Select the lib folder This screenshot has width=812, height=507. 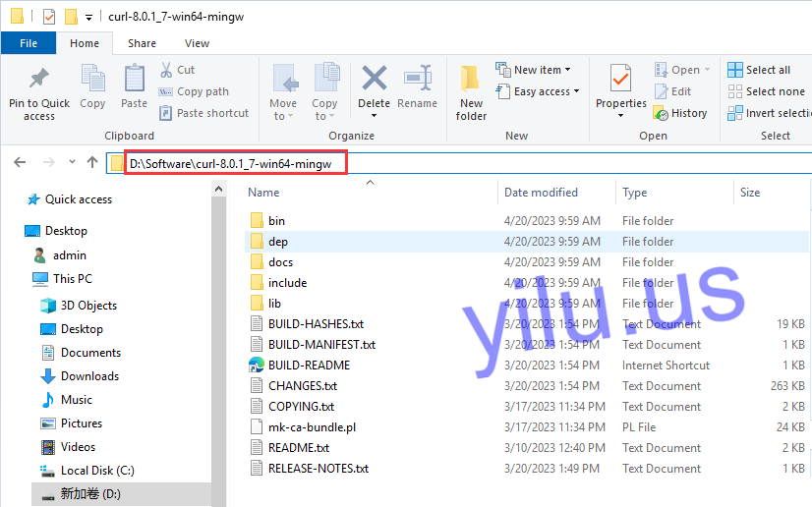(x=526, y=304)
